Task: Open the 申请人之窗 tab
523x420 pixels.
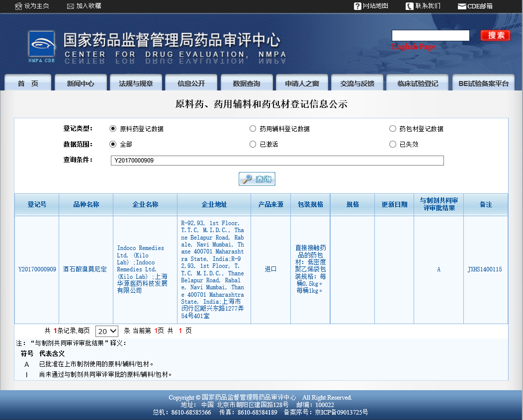Action: (x=302, y=83)
